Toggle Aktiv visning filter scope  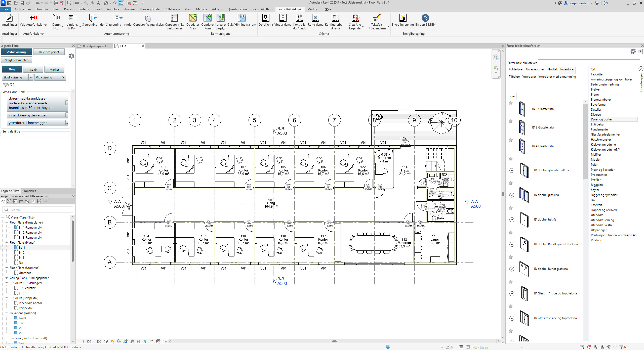[x=16, y=52]
